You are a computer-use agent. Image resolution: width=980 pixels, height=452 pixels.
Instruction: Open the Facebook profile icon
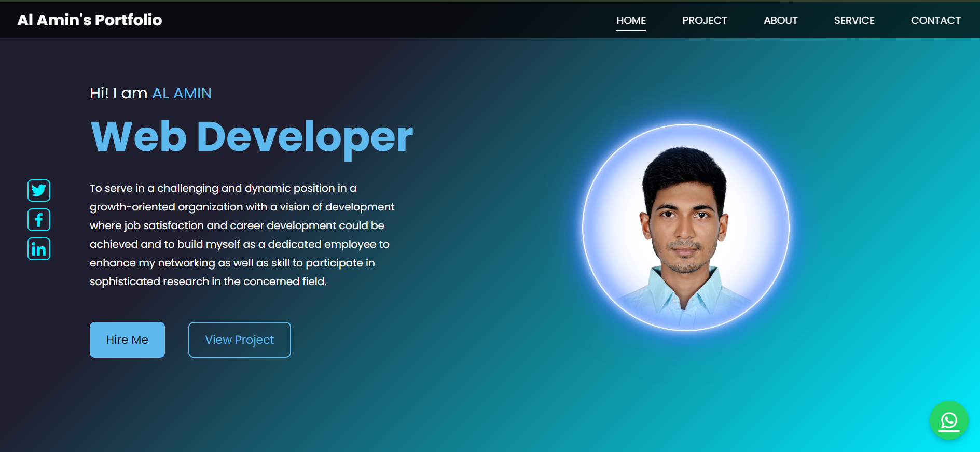39,220
